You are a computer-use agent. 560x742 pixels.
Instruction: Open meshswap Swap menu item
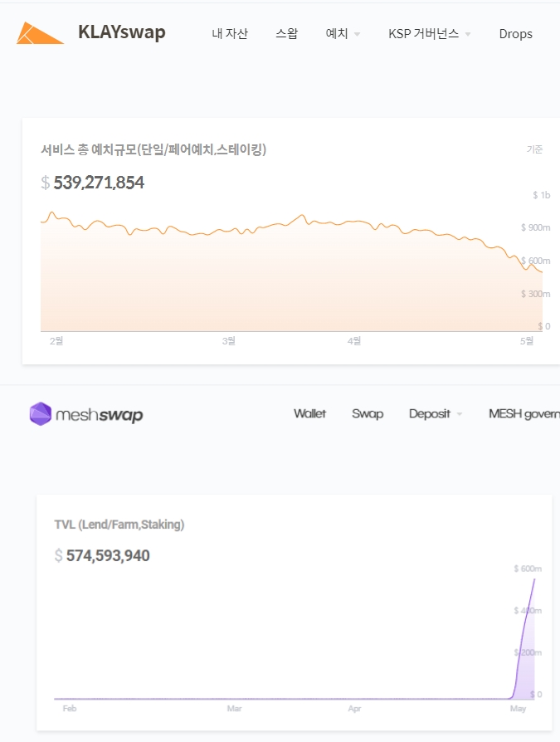[368, 414]
